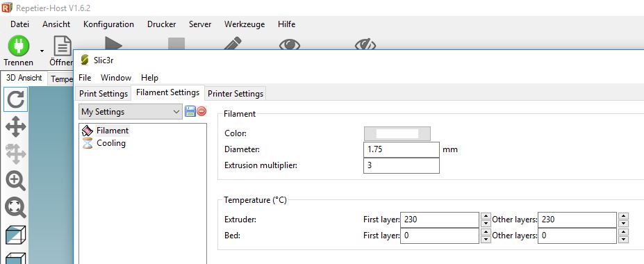The width and height of the screenshot is (644, 264).
Task: Increase the Extruder other layers temperature
Action: coord(623,216)
